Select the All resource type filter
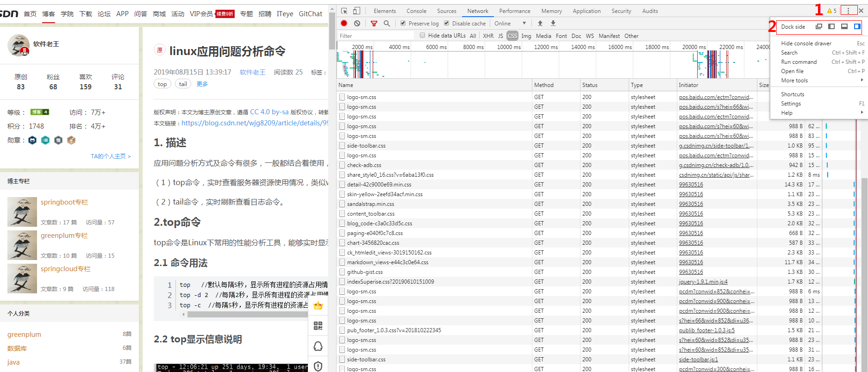Screen dimensions: 868x372 (473, 36)
